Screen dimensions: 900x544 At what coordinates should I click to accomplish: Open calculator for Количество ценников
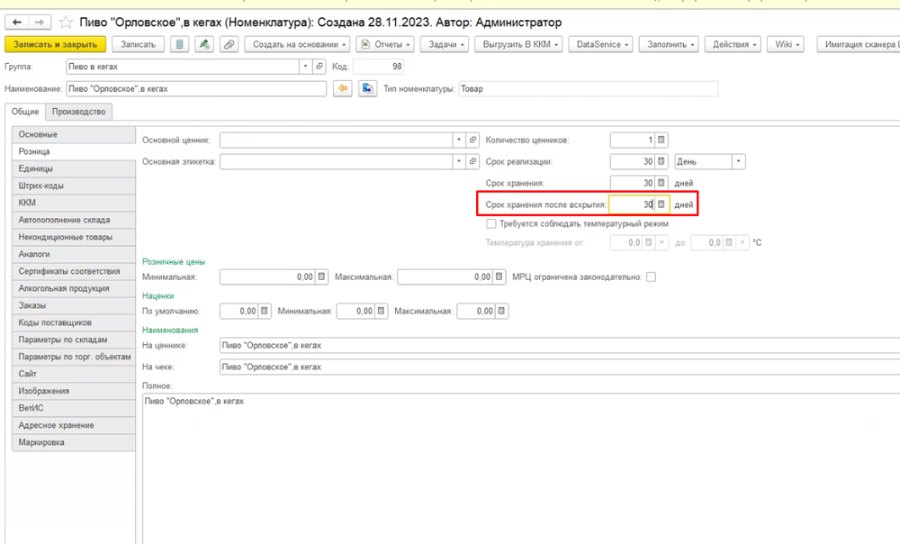(661, 139)
